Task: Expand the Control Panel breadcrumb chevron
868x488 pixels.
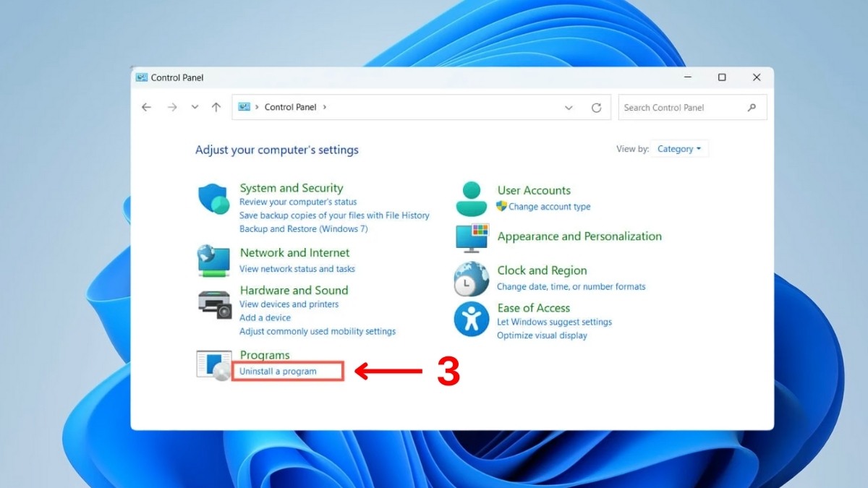Action: (324, 106)
